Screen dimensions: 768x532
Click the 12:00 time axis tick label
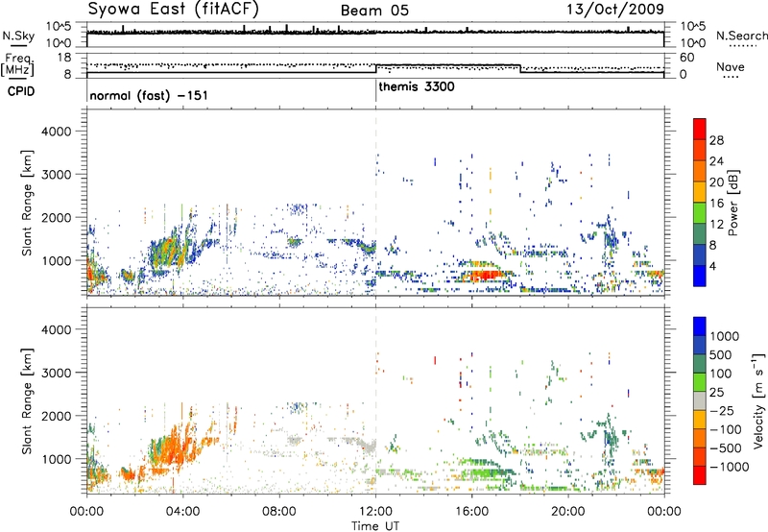point(375,512)
